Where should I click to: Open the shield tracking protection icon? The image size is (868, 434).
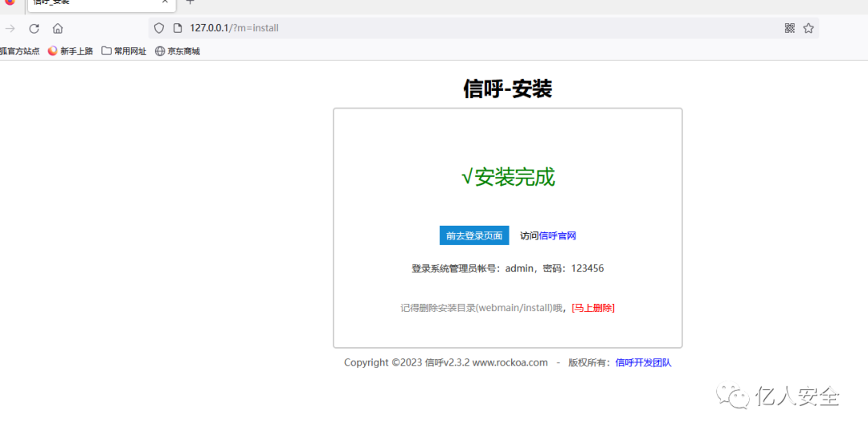[x=159, y=28]
